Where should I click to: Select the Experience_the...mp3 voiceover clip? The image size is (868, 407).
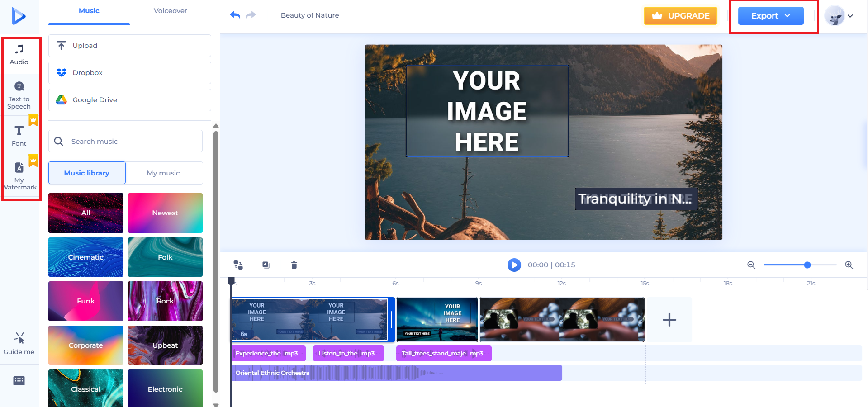(x=269, y=354)
